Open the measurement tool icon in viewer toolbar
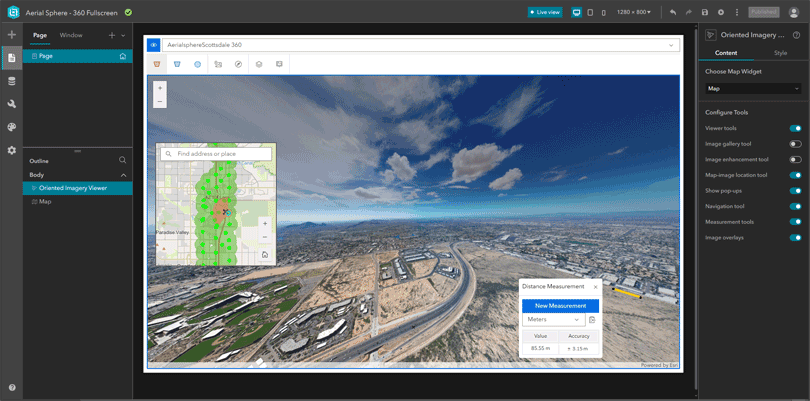The height and width of the screenshot is (401, 810). (x=279, y=64)
